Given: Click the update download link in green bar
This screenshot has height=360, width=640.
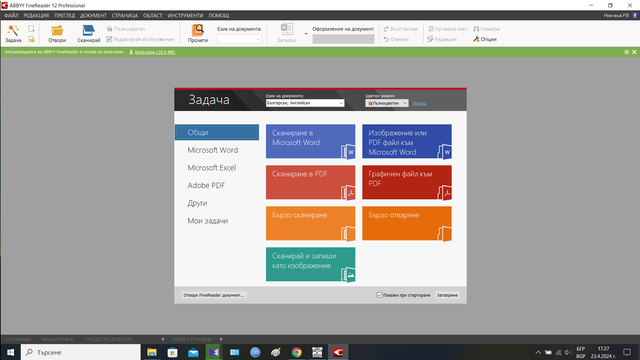Looking at the screenshot, I should (x=155, y=52).
